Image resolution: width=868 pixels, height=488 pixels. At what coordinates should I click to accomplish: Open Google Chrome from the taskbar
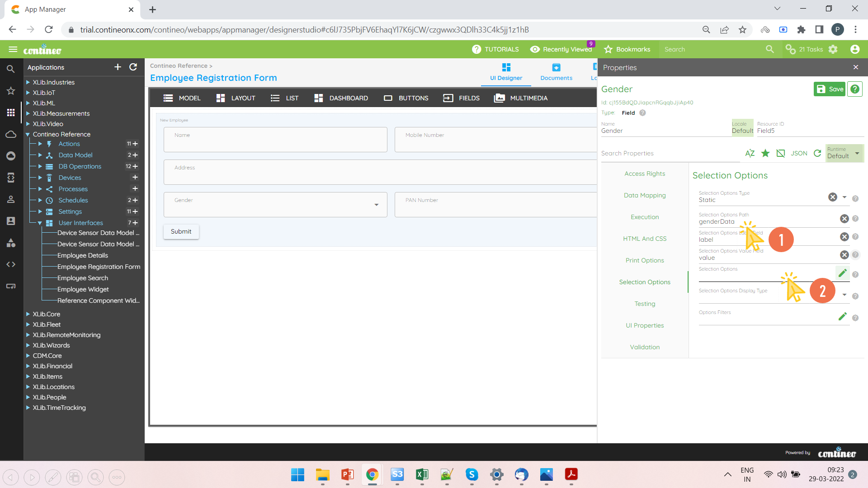point(372,475)
